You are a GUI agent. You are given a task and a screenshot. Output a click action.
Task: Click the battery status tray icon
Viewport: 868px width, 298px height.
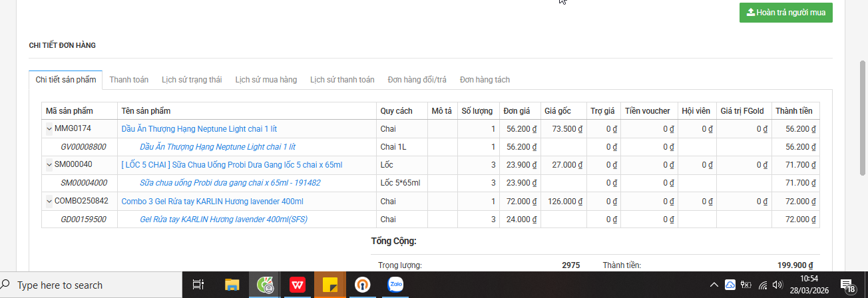click(x=746, y=285)
